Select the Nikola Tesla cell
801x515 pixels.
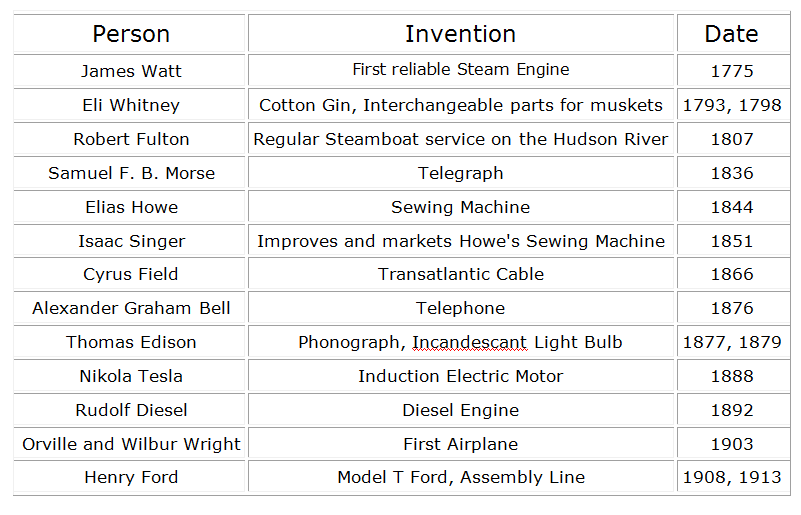point(131,376)
